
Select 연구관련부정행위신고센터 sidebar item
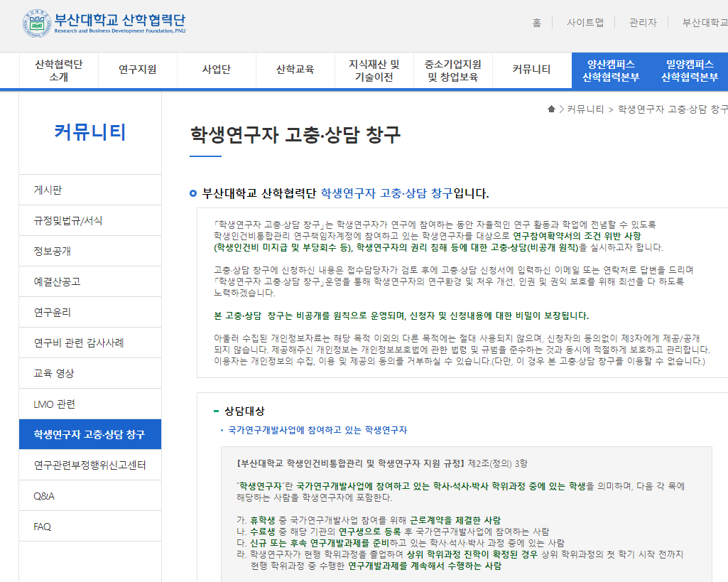point(90,465)
